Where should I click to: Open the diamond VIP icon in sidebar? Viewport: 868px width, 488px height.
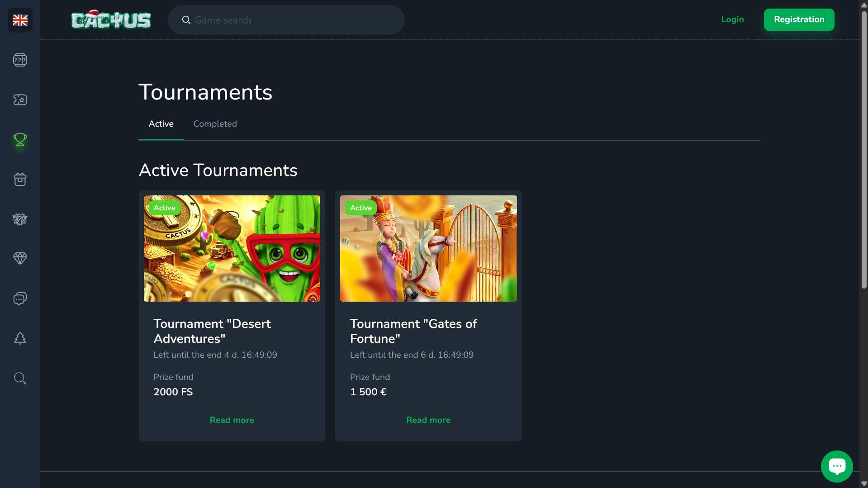point(20,258)
